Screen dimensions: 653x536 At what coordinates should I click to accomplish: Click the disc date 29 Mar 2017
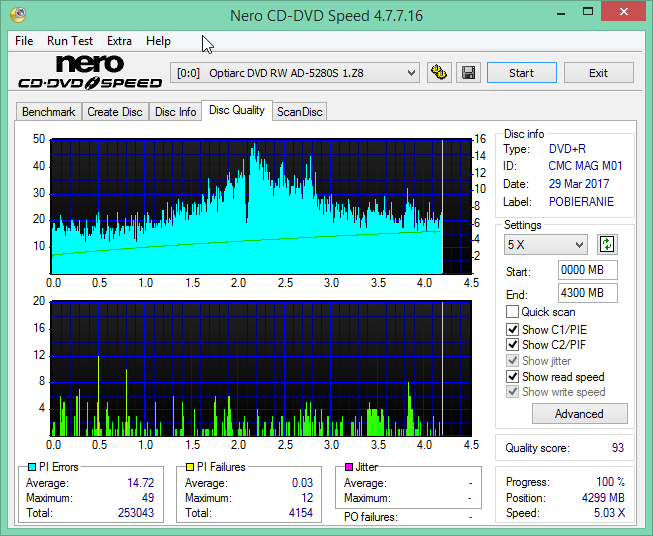point(579,184)
